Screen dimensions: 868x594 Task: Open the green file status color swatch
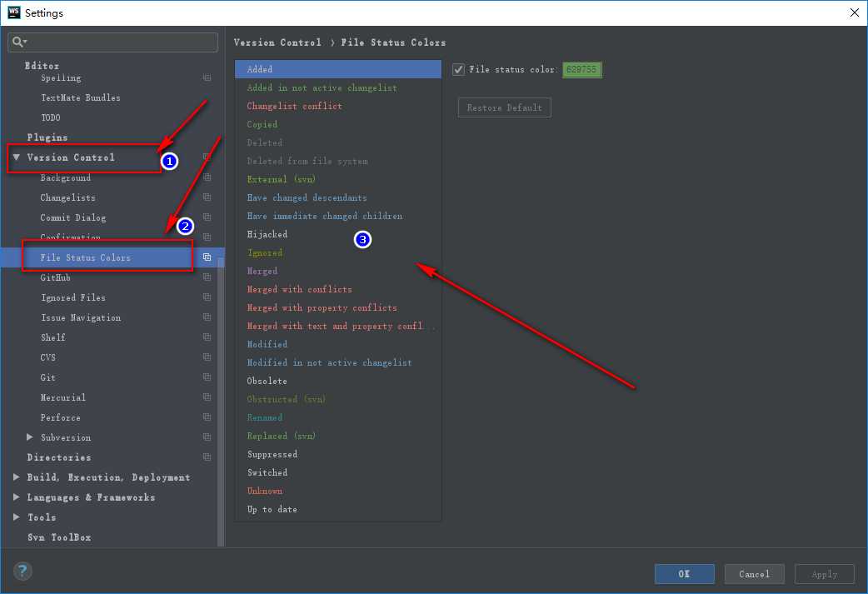coord(581,70)
